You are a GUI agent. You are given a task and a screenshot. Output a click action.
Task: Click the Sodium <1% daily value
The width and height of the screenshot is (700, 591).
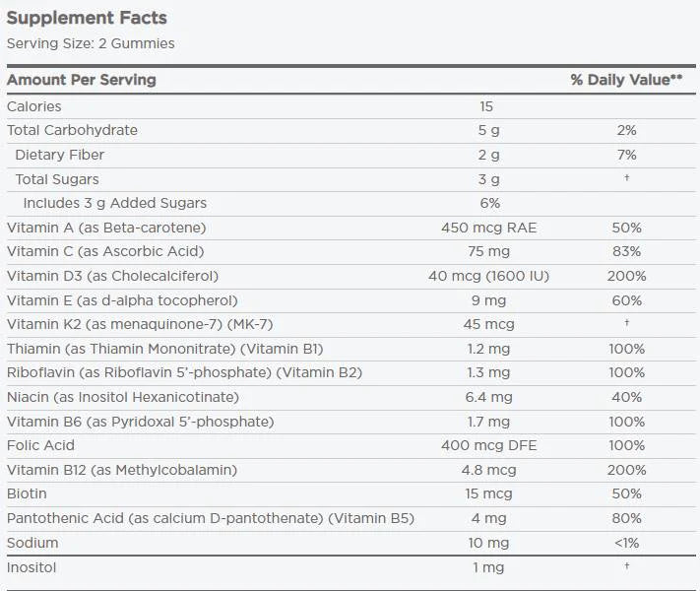click(x=627, y=543)
